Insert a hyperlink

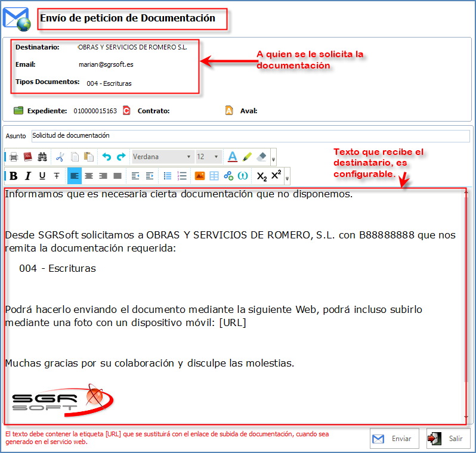(x=228, y=176)
